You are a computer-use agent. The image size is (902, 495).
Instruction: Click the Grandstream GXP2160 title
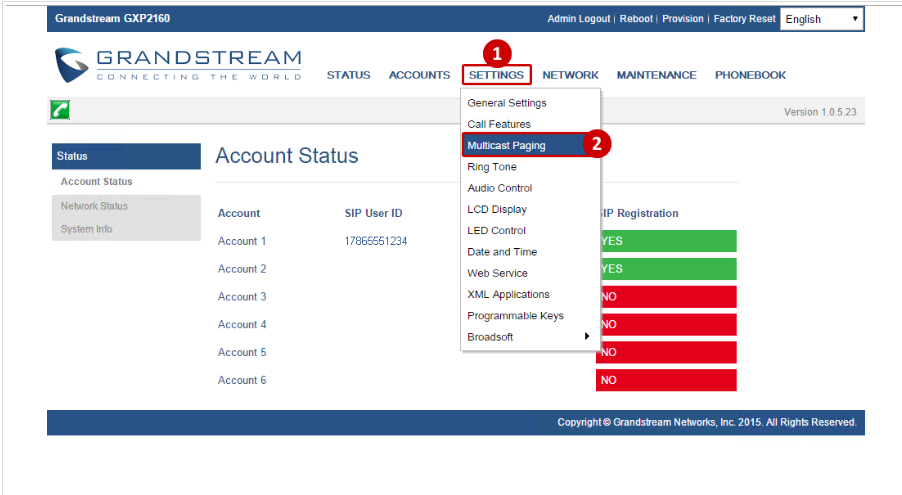112,18
